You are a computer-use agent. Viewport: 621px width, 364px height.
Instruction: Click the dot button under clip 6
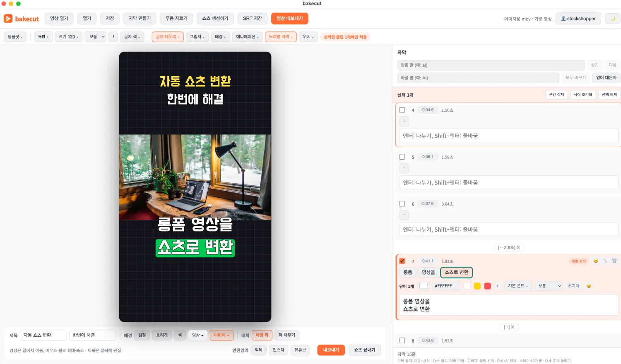(x=404, y=215)
